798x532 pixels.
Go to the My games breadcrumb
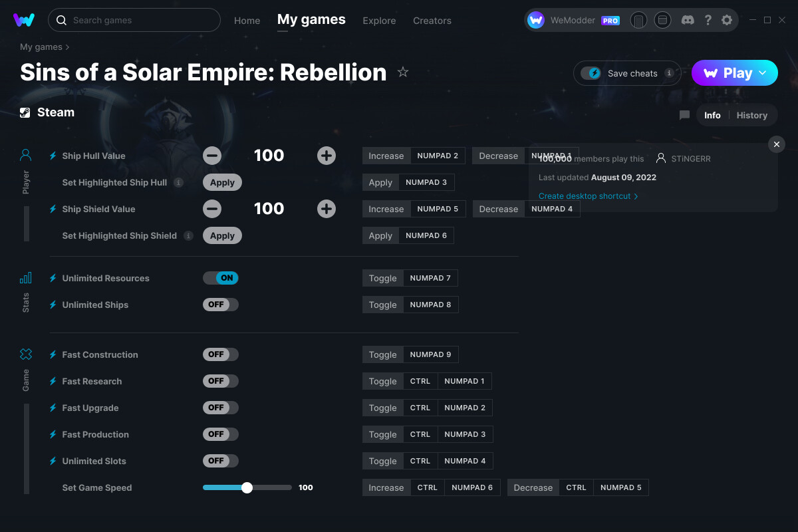41,47
